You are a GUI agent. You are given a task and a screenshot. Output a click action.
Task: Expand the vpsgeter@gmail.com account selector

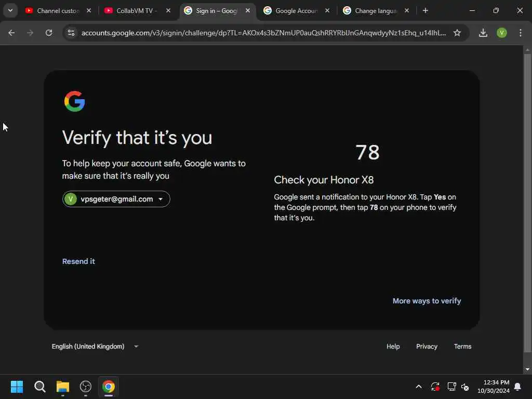[116, 199]
